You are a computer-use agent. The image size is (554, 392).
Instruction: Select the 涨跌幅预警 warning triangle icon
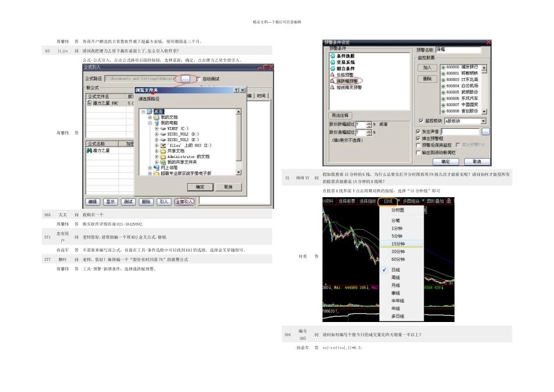coord(333,81)
